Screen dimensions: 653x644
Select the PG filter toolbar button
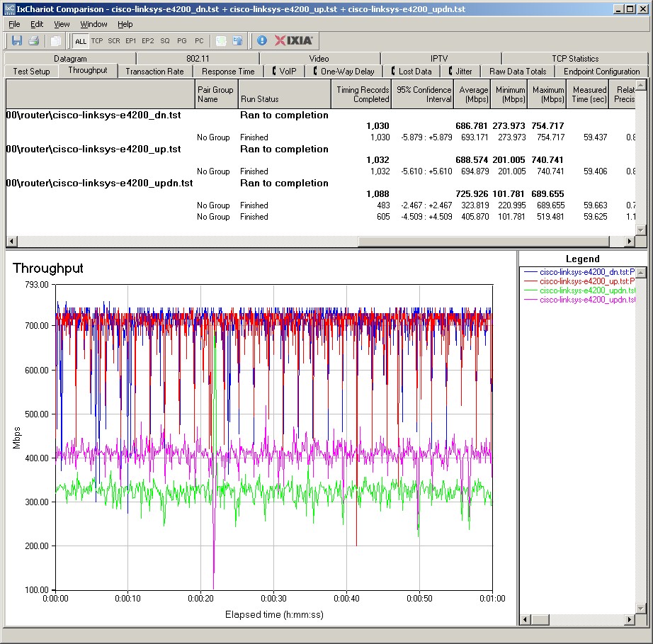(182, 41)
